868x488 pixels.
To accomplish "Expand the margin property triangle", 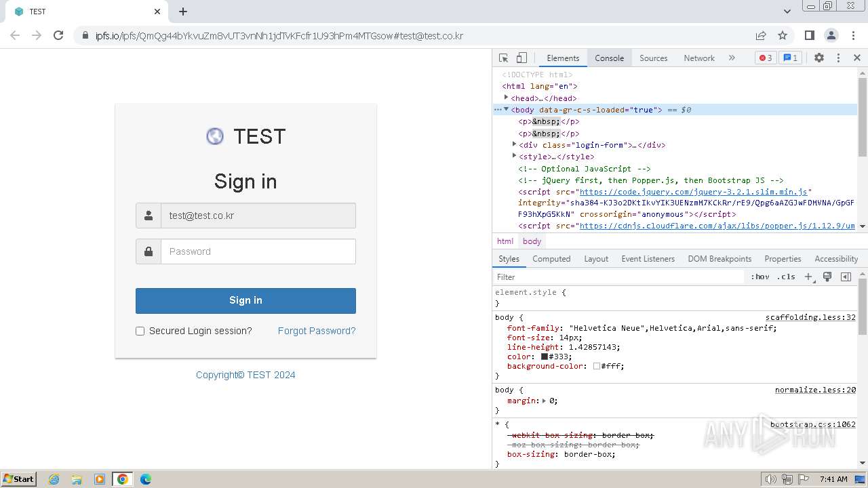I will (x=544, y=401).
